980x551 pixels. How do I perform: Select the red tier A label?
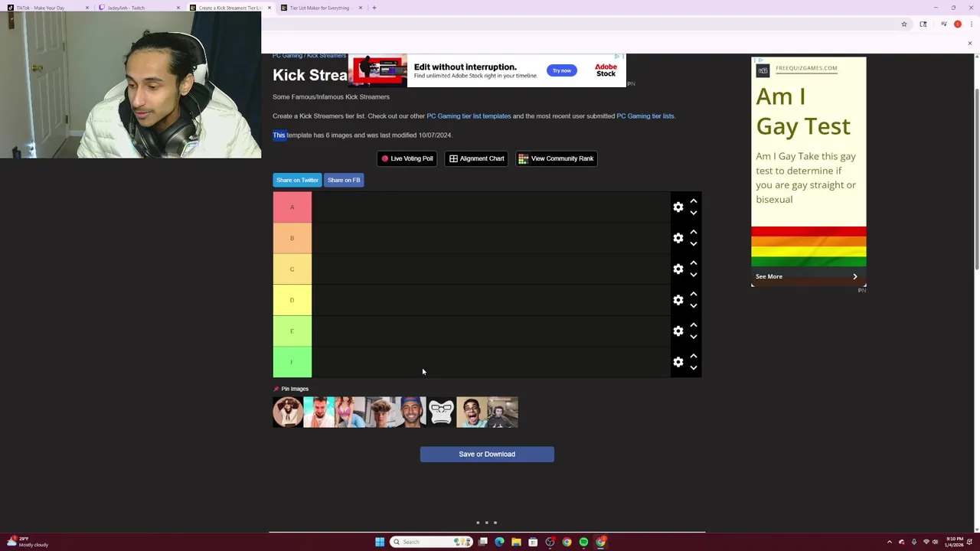[x=292, y=207]
